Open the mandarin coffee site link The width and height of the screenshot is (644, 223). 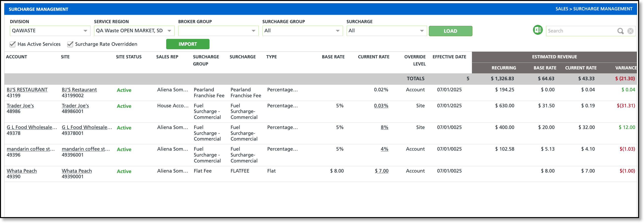point(86,149)
